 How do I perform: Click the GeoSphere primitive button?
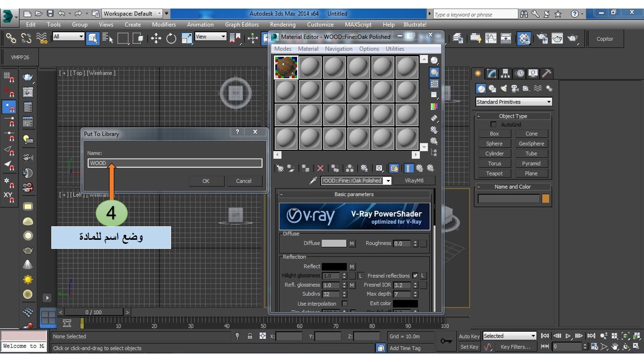(531, 143)
